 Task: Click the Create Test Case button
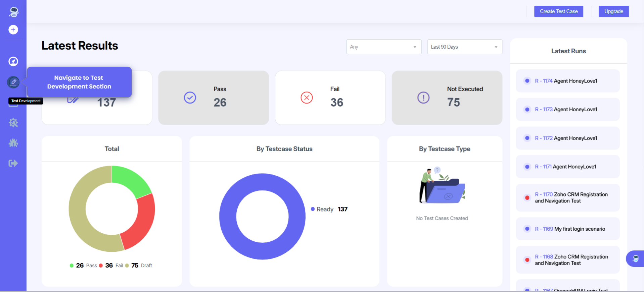[x=558, y=11]
